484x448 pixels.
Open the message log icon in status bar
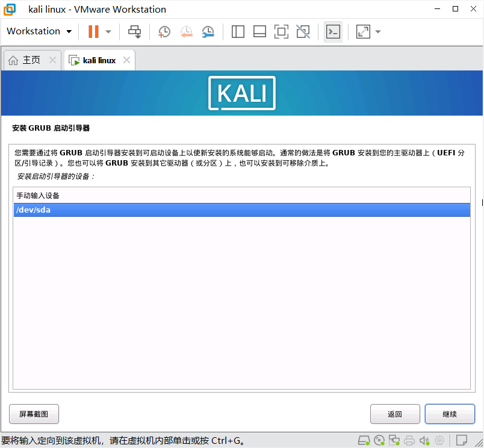click(462, 440)
